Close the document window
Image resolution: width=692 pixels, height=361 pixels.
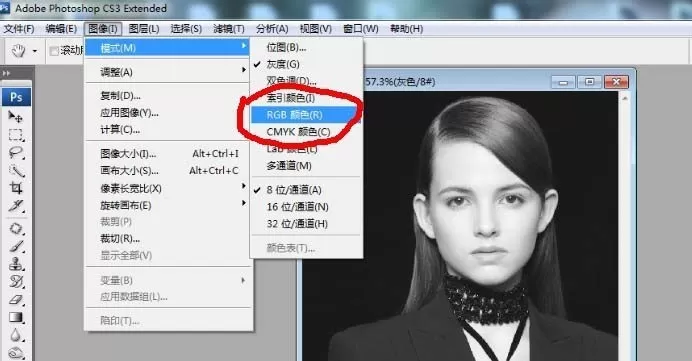pos(617,82)
